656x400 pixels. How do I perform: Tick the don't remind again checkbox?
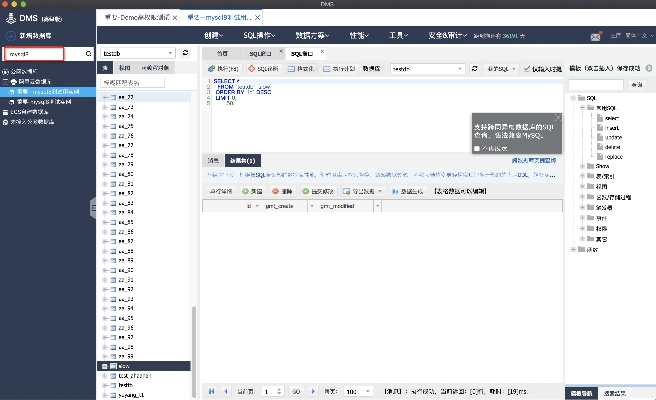coord(477,148)
